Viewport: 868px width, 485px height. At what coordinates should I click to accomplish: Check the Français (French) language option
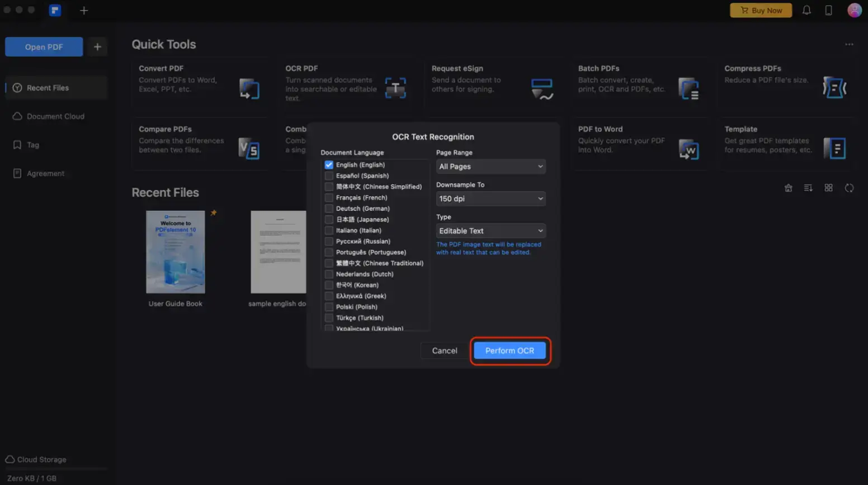(x=329, y=197)
